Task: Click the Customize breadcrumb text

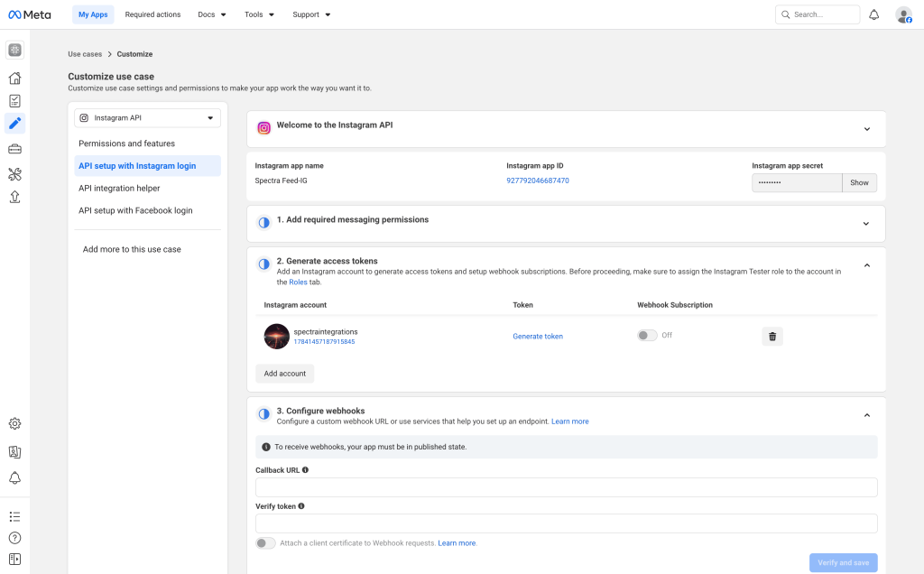Action: click(134, 54)
